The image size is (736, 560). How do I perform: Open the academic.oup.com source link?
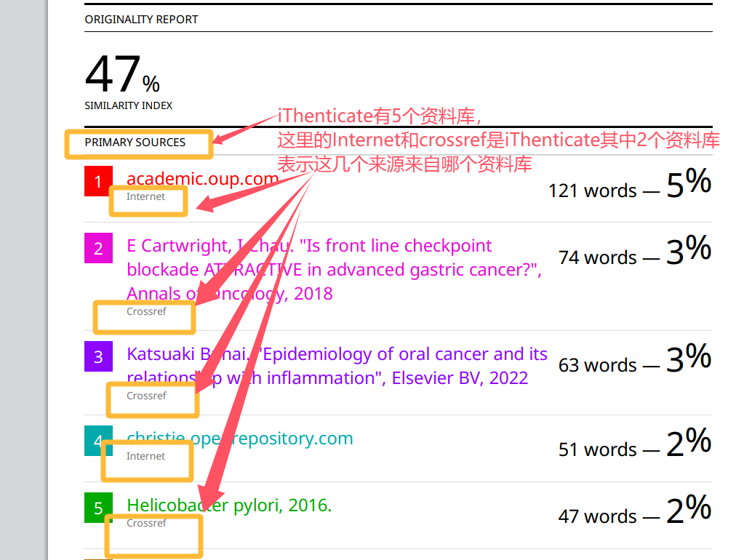[202, 179]
